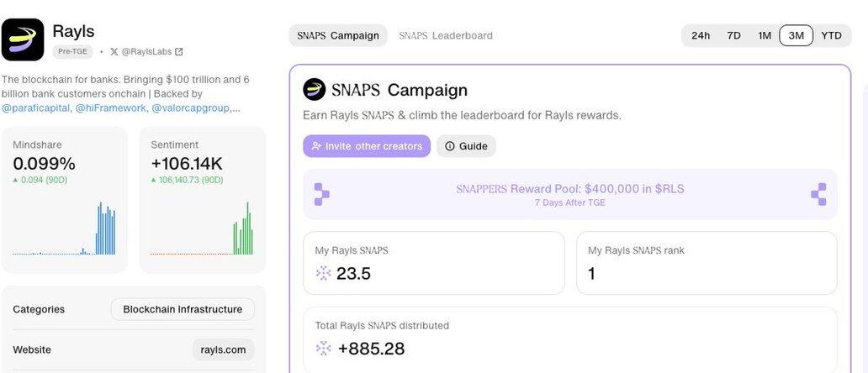Click the right reward pool share icon

click(x=818, y=195)
